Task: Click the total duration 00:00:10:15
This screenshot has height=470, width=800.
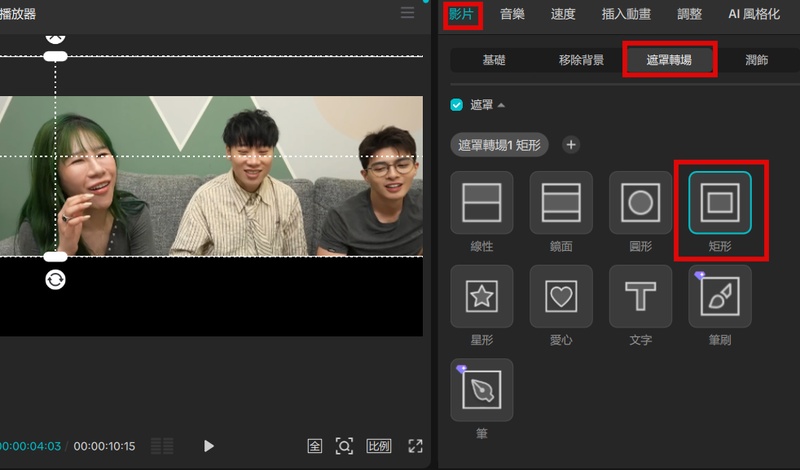Action: [104, 446]
